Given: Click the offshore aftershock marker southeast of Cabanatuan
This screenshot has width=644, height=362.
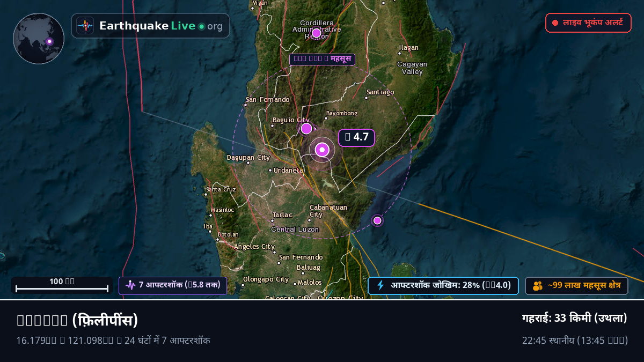Looking at the screenshot, I should 377,220.
